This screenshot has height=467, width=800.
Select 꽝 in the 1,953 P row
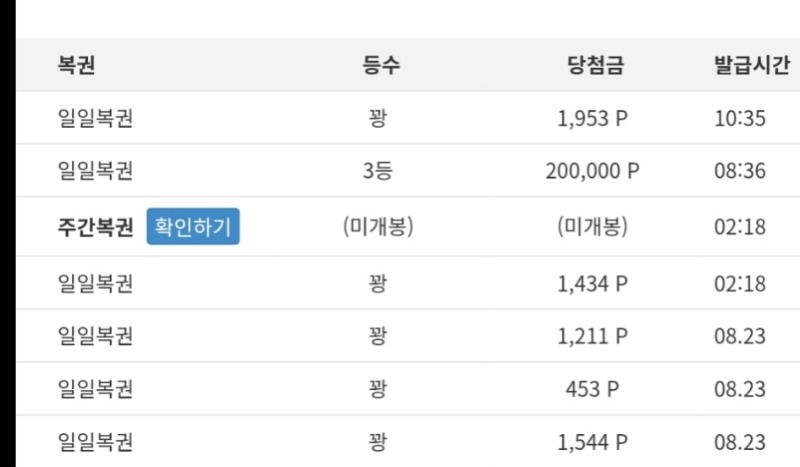pos(378,118)
